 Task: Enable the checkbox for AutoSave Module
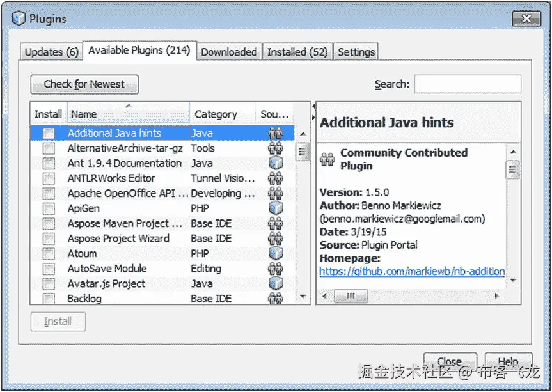coord(48,269)
